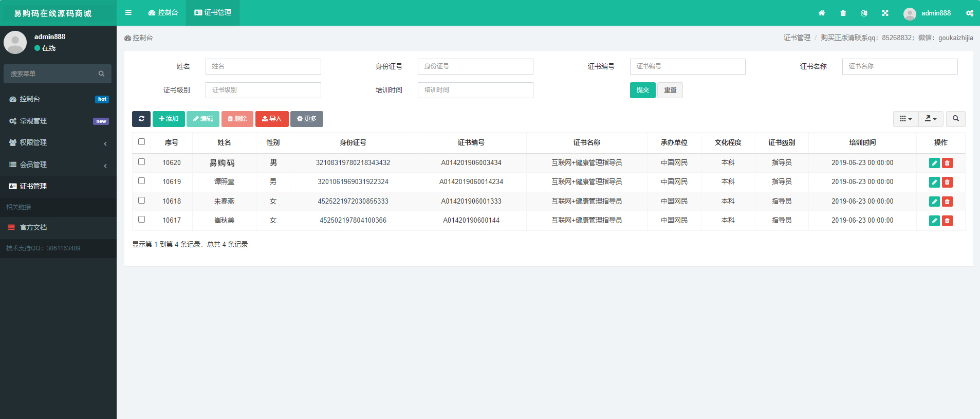
Task: Toggle the table search magnifier icon
Action: pyautogui.click(x=955, y=119)
